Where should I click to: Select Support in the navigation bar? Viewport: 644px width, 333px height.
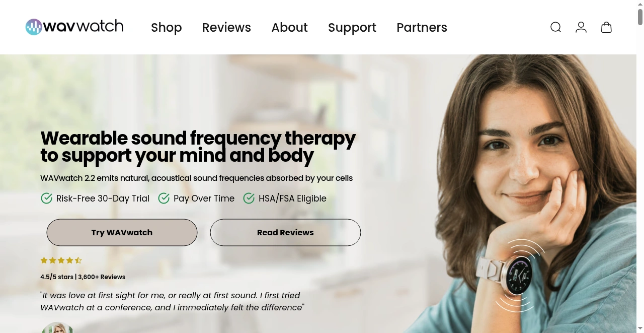tap(352, 27)
